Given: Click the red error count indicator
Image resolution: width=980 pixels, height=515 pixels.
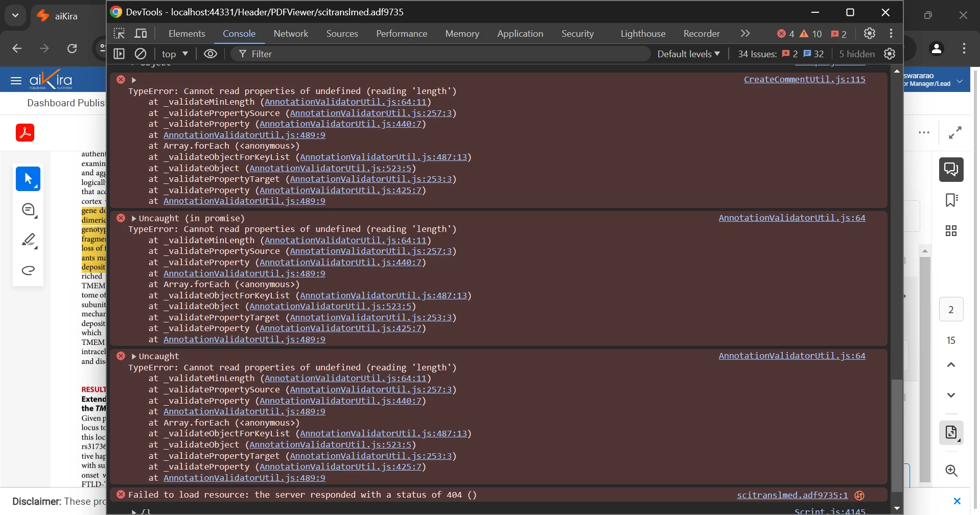Looking at the screenshot, I should (785, 34).
